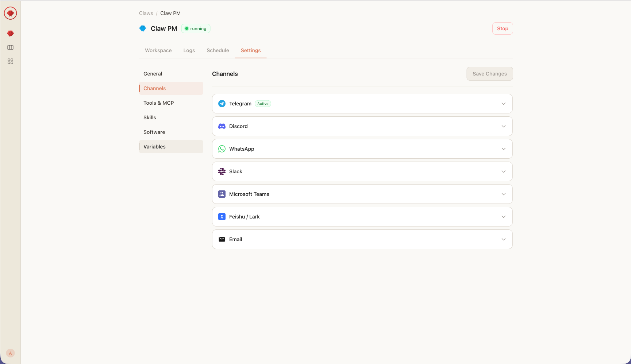Select the Settings tab

[251, 50]
